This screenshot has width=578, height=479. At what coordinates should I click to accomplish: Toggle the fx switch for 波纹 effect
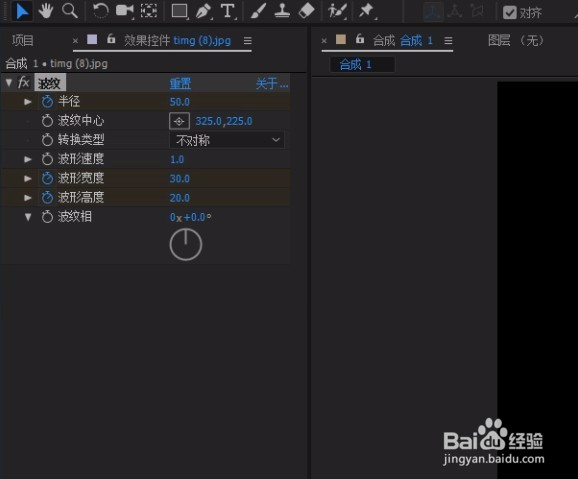tap(24, 82)
